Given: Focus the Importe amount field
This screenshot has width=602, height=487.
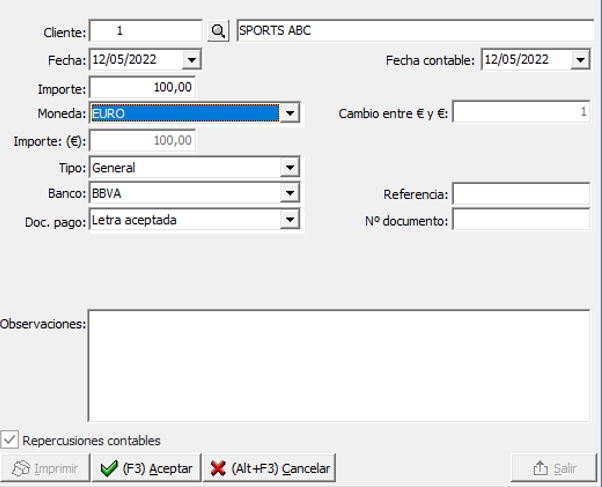Looking at the screenshot, I should coord(143,88).
